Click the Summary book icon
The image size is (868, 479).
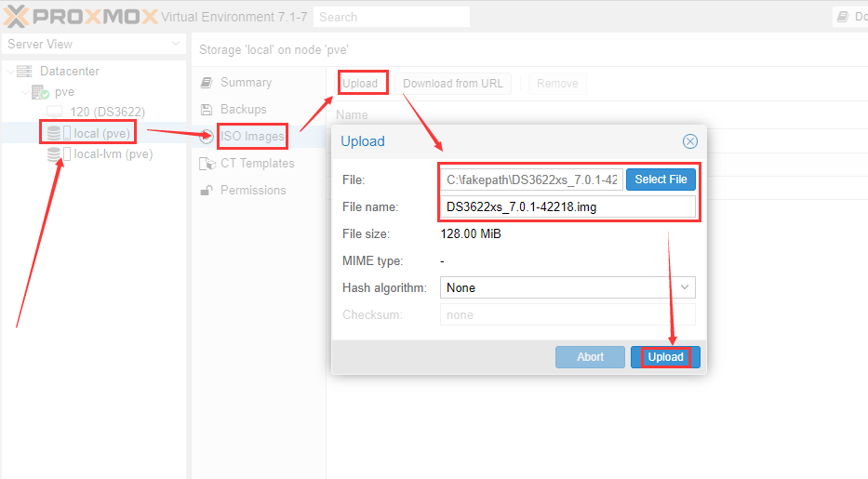click(207, 83)
